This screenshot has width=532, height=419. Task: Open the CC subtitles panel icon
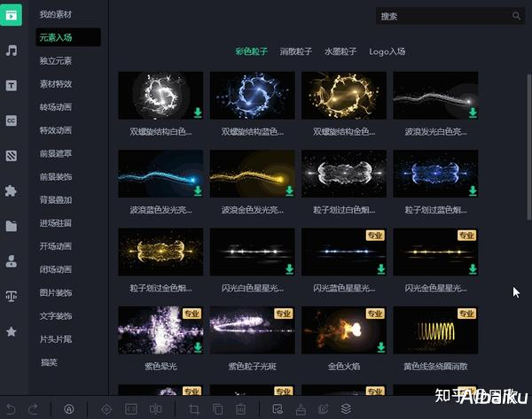point(12,120)
